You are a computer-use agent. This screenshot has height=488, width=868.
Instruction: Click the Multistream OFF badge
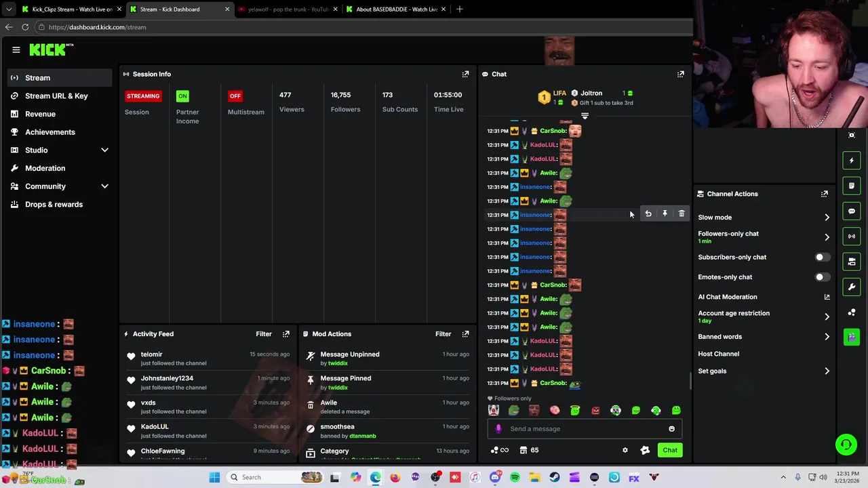click(x=235, y=96)
